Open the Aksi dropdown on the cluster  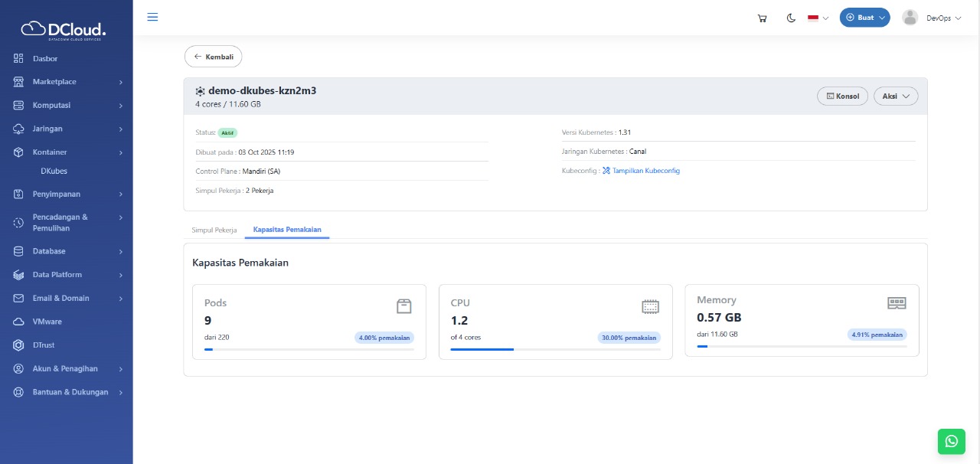[x=895, y=96]
